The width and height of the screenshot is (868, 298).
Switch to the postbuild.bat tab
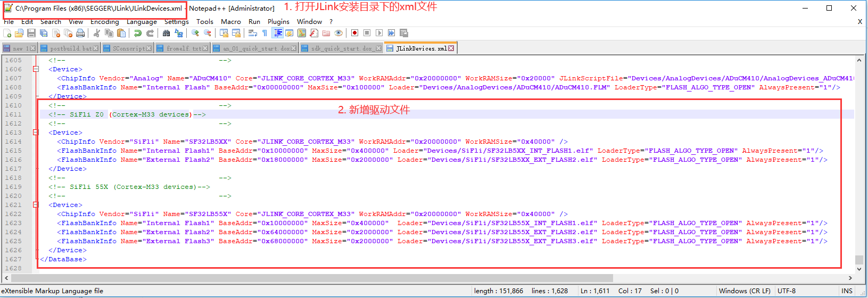pos(70,48)
